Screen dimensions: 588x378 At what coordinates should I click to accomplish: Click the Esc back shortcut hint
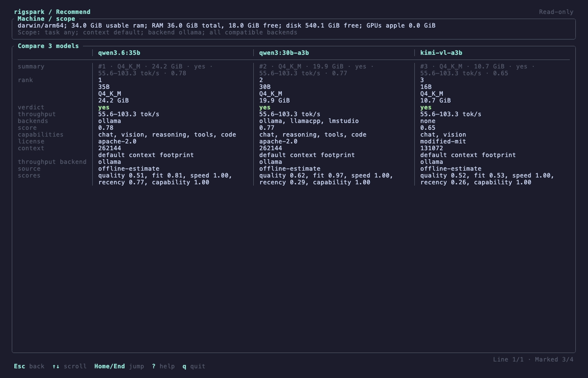tap(29, 366)
